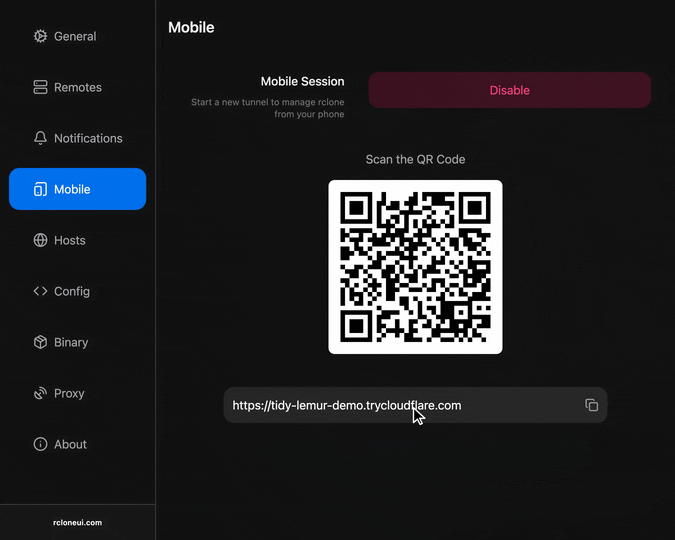675x540 pixels.
Task: Click the Config code brackets icon
Action: 40,291
